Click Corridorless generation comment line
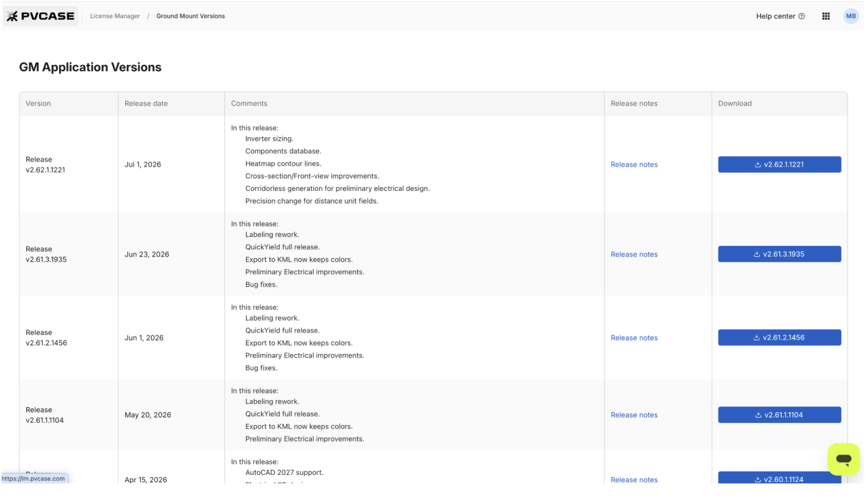Screen dimensions: 868x501 click(337, 188)
